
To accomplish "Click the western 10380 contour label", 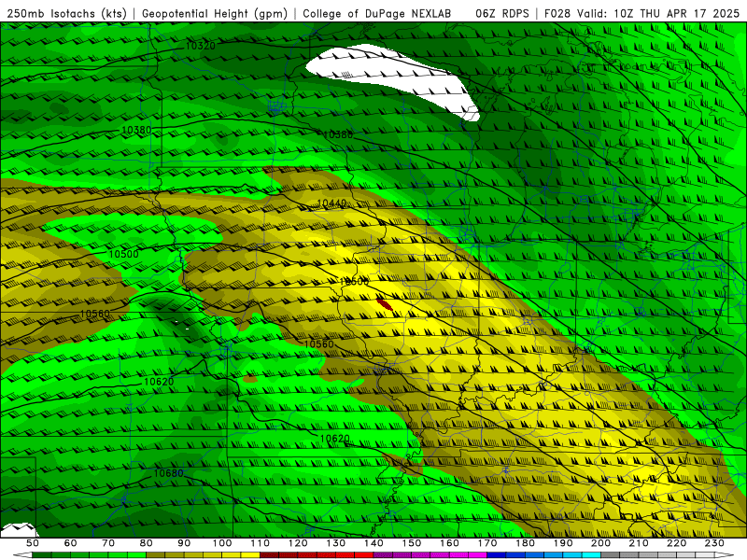I will tap(136, 130).
